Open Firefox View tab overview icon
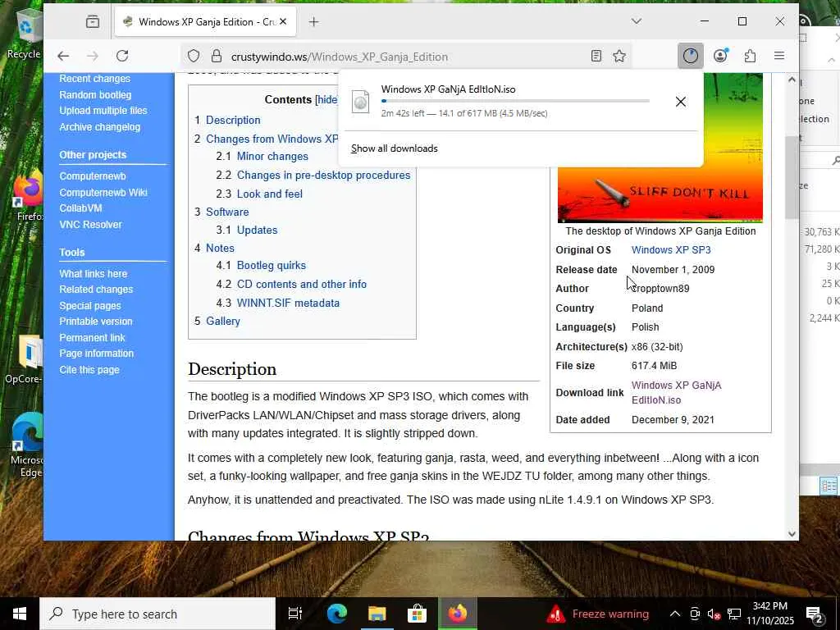840x630 pixels. [x=93, y=21]
